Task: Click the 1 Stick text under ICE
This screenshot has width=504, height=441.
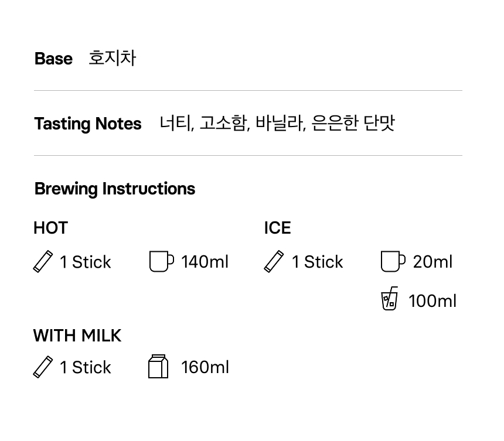Action: click(x=317, y=262)
